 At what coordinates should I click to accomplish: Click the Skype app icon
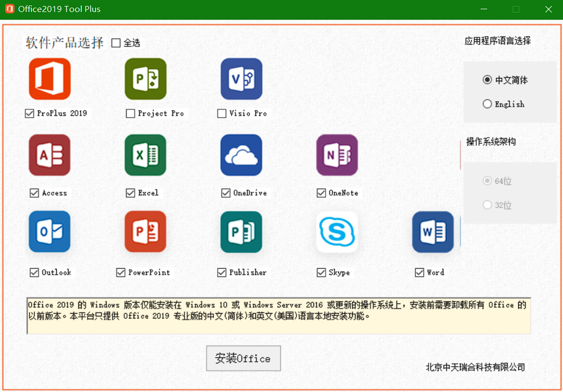click(337, 232)
